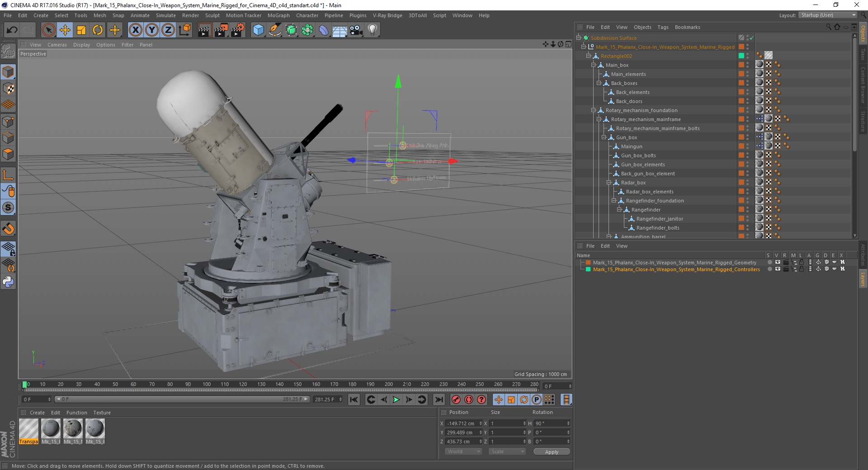Open Render to Picture Viewer
This screenshot has height=470, width=868.
[221, 30]
